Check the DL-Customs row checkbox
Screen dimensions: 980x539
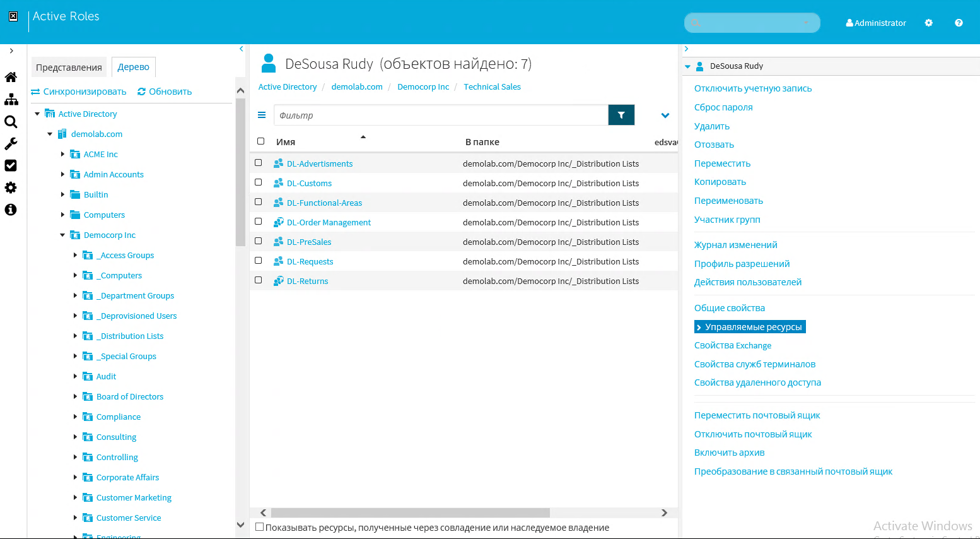[x=258, y=182]
